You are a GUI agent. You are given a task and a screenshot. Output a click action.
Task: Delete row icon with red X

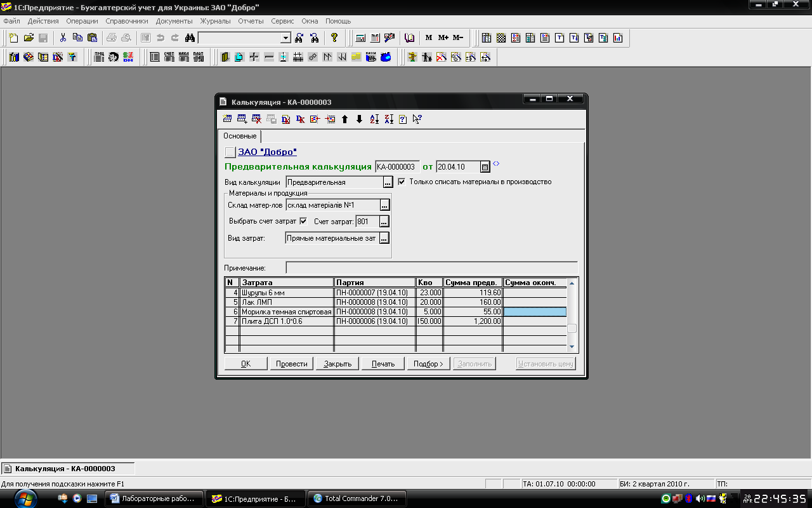pos(256,119)
